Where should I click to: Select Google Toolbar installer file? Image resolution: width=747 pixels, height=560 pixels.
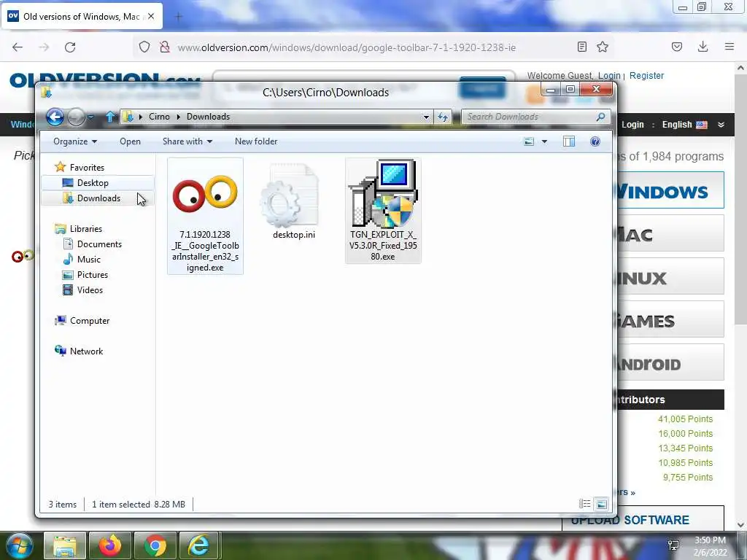point(205,216)
